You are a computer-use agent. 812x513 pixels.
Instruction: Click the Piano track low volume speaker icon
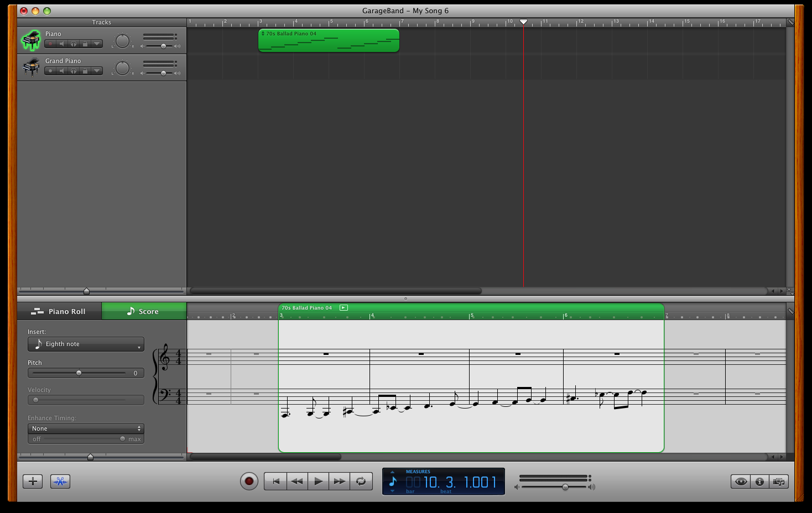(x=142, y=46)
